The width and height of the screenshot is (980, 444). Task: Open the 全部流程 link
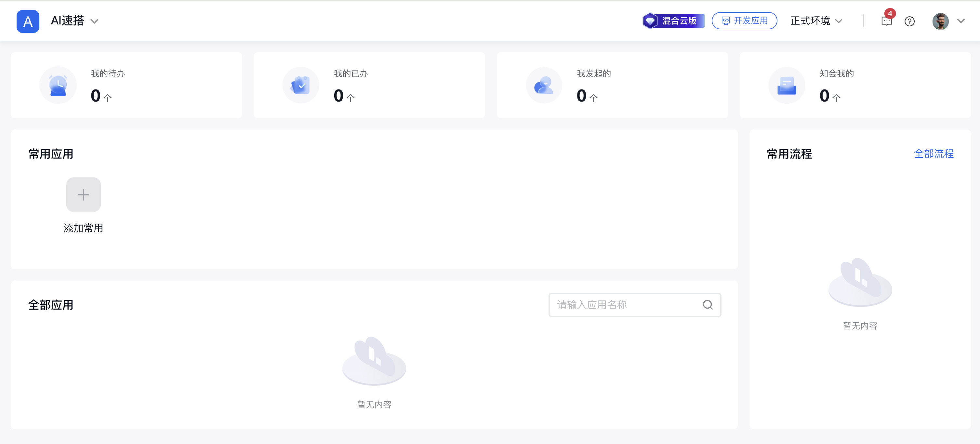(x=934, y=154)
